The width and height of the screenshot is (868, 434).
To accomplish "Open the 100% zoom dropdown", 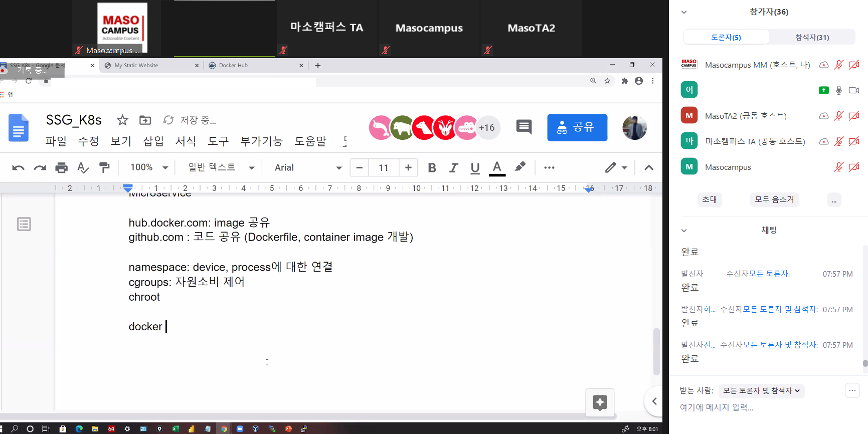I will (149, 167).
